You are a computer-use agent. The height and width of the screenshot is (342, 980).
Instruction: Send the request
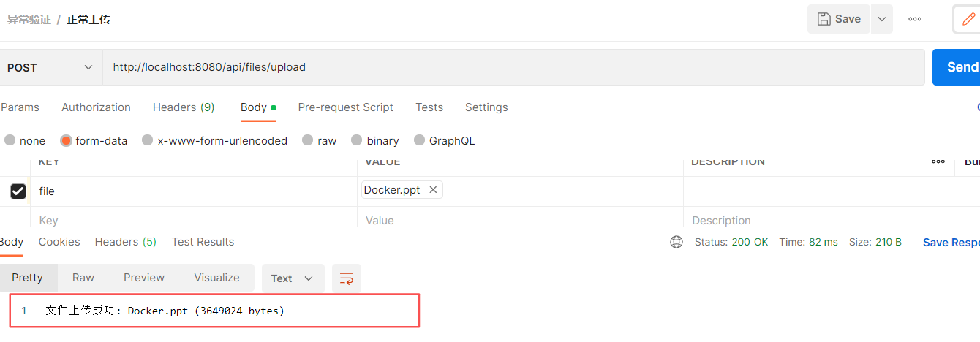tap(957, 67)
